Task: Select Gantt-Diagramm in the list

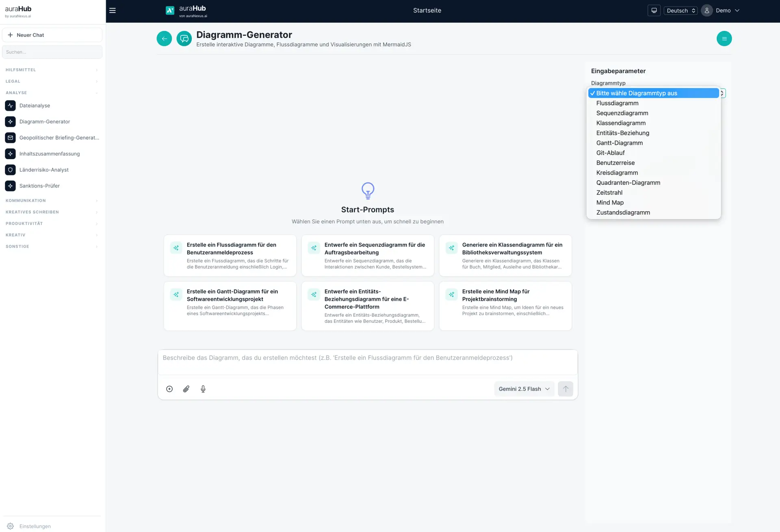Action: 619,143
